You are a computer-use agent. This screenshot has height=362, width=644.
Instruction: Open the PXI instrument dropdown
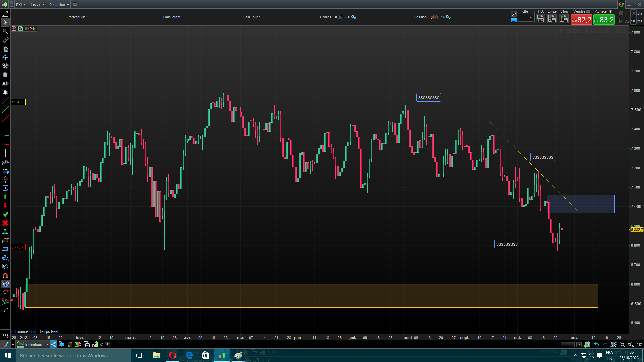tap(21, 5)
